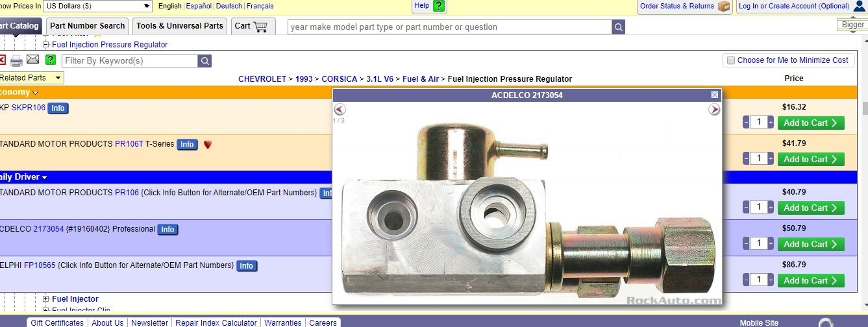This screenshot has width=868, height=327.
Task: Open the green question mark help icon beside Filter
Action: [x=51, y=60]
